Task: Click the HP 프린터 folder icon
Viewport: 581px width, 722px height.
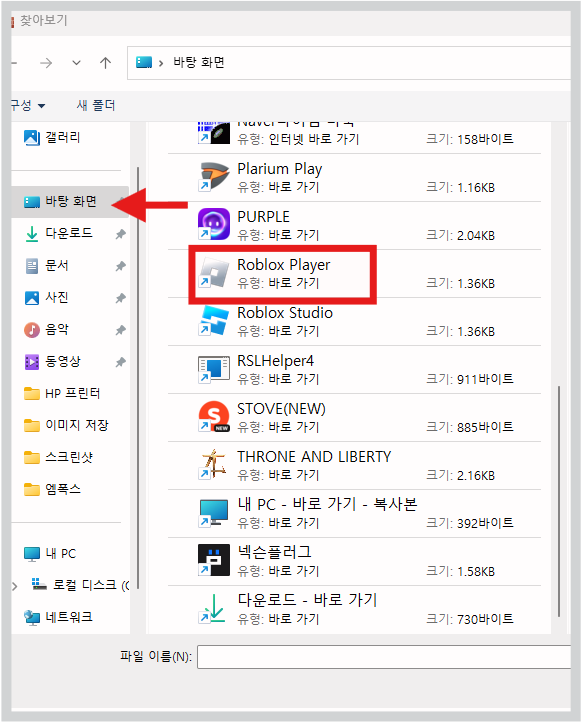Action: click(x=32, y=394)
